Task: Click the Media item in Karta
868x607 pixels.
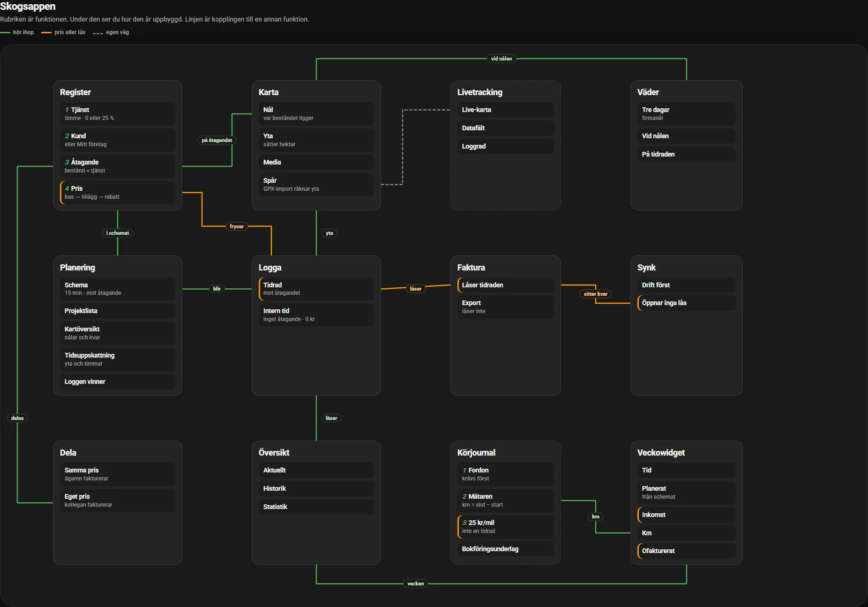Action: pyautogui.click(x=316, y=162)
